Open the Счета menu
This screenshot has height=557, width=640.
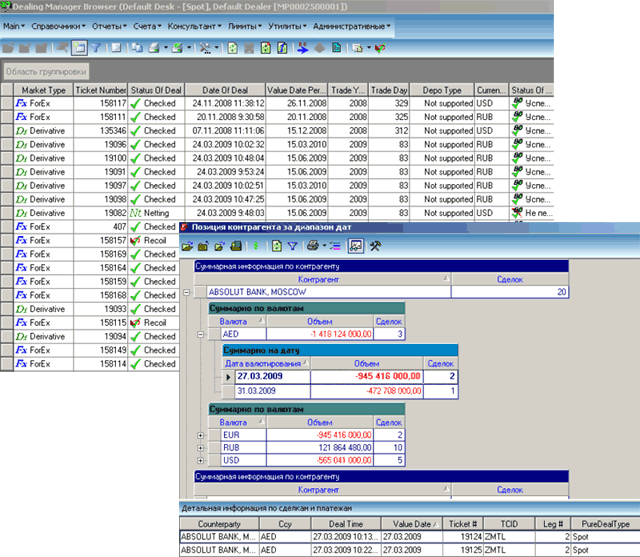click(x=147, y=26)
